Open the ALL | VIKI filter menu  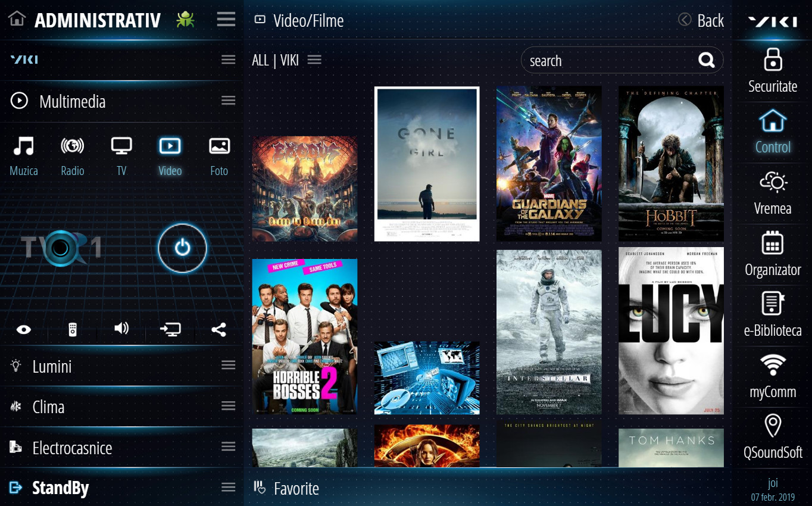point(314,60)
